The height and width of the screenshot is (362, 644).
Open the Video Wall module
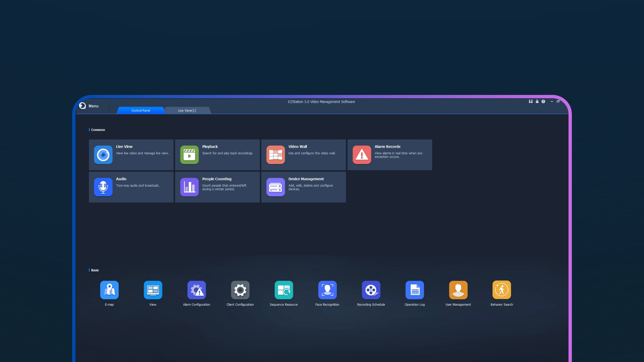303,155
